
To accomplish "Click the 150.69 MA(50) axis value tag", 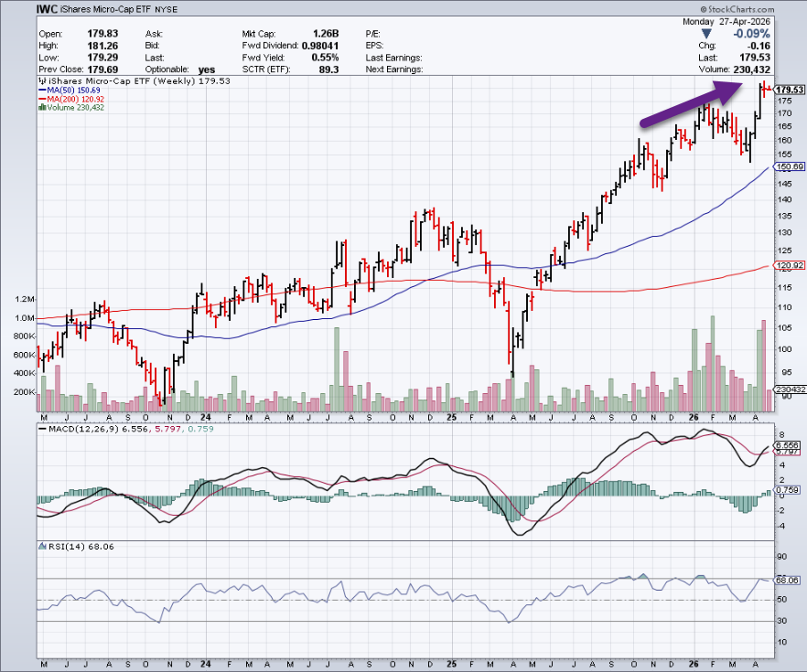I will [x=789, y=167].
